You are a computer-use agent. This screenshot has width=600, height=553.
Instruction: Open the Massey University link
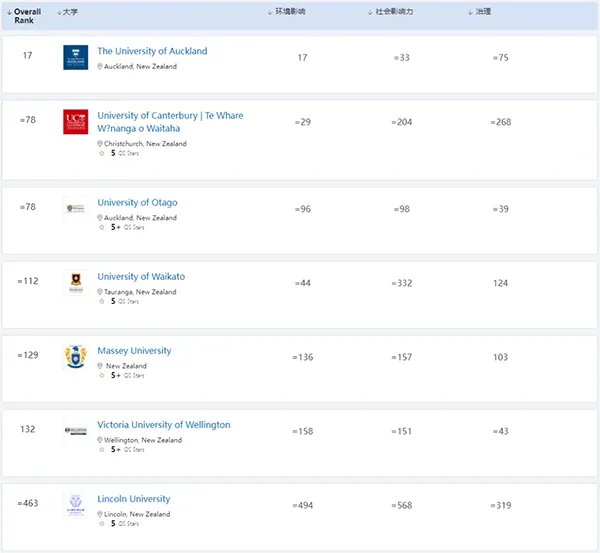click(134, 351)
